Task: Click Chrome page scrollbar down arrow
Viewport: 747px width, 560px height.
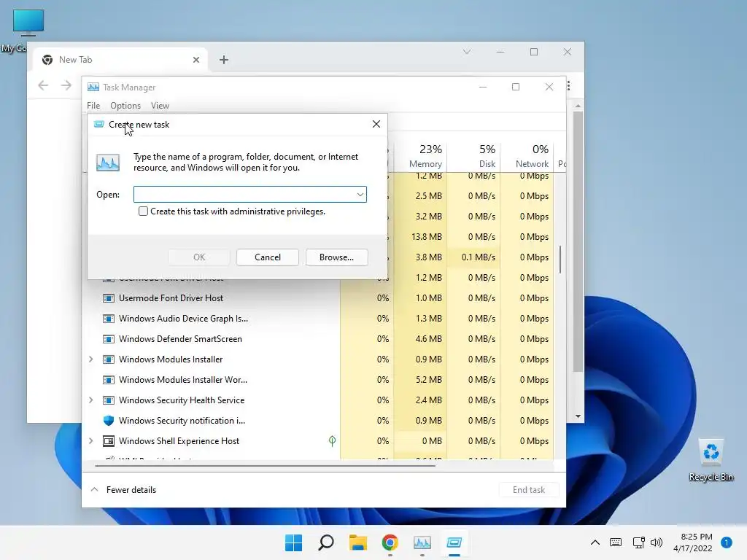Action: [578, 416]
